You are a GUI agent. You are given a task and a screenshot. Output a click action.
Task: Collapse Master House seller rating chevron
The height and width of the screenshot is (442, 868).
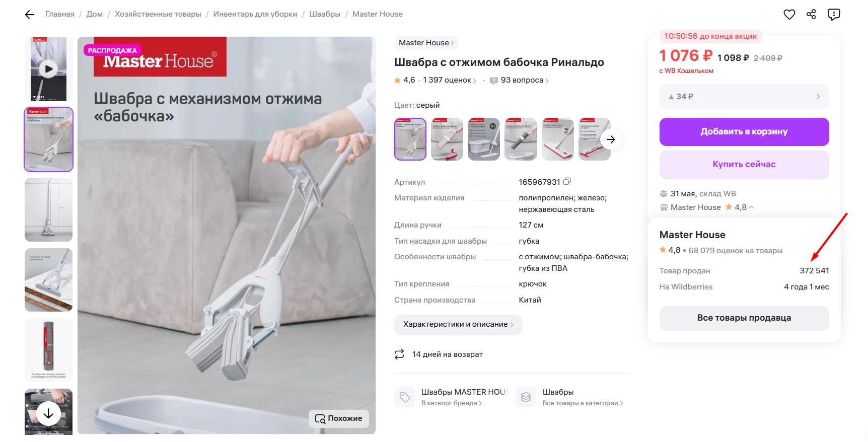[751, 207]
